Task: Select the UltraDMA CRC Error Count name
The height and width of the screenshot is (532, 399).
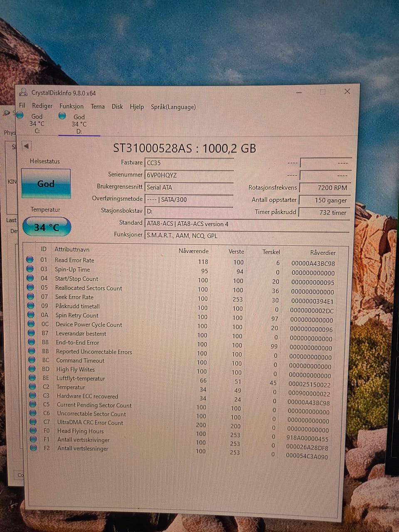Action: point(90,422)
